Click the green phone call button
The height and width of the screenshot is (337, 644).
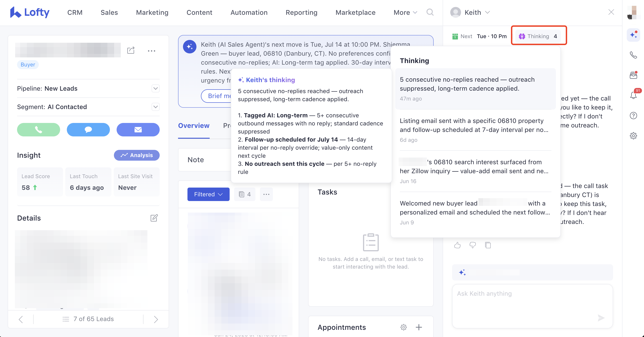(x=39, y=130)
